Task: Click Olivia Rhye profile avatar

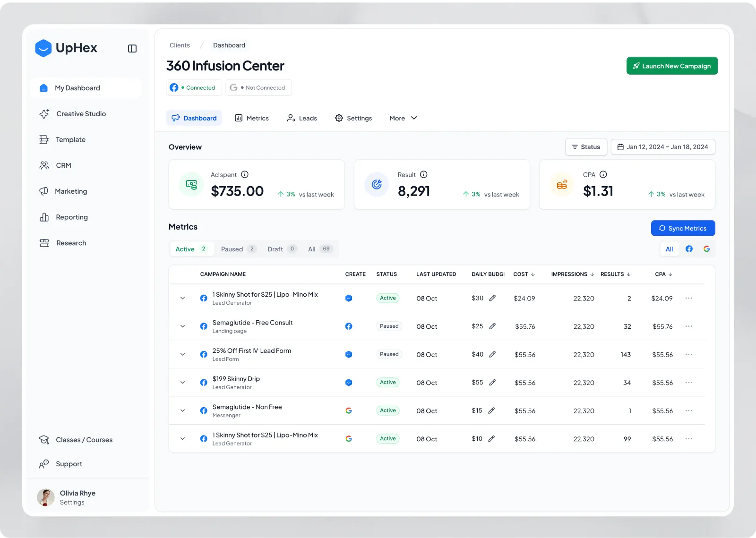Action: (x=46, y=497)
